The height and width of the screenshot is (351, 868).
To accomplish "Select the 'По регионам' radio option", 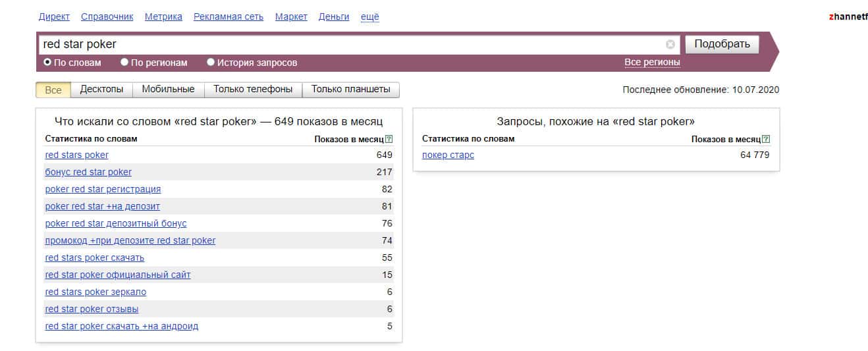I will point(124,63).
